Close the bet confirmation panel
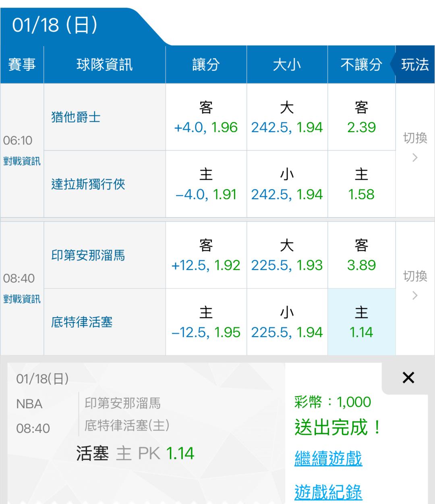Image resolution: width=435 pixels, height=504 pixels. pos(408,378)
